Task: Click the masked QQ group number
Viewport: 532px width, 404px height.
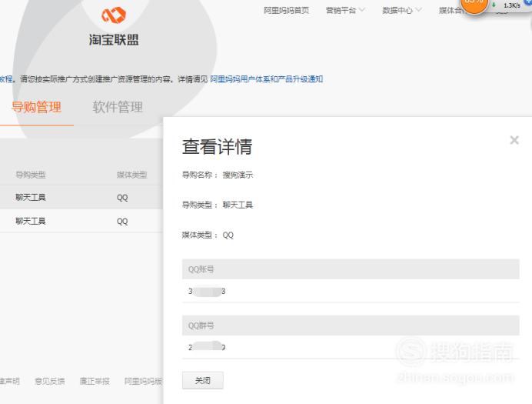Action: [207, 346]
